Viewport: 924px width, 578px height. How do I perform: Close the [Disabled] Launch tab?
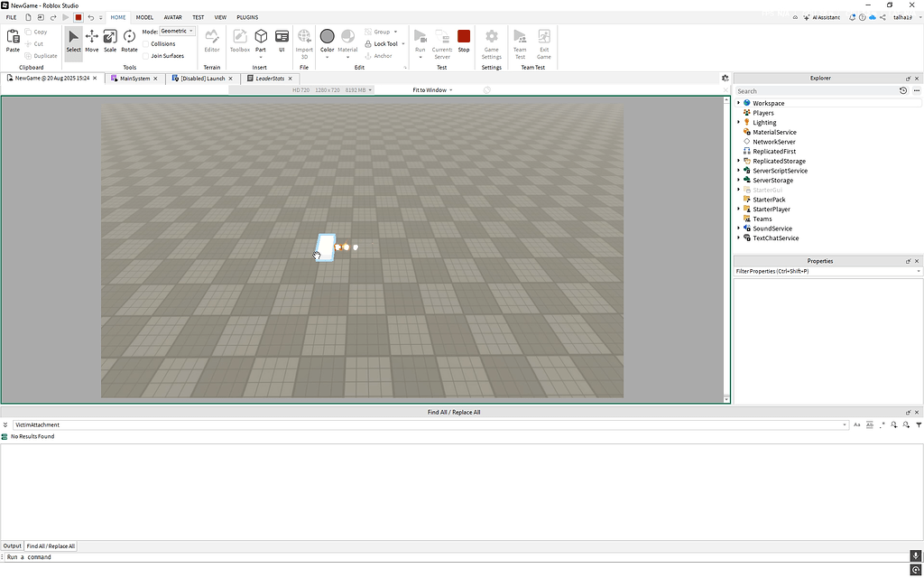point(230,79)
